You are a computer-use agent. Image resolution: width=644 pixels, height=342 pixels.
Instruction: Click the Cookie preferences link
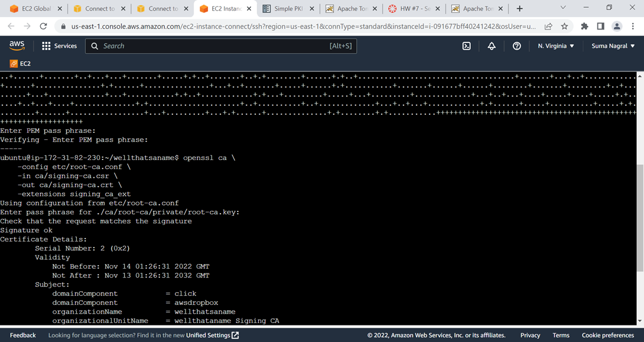(x=607, y=335)
